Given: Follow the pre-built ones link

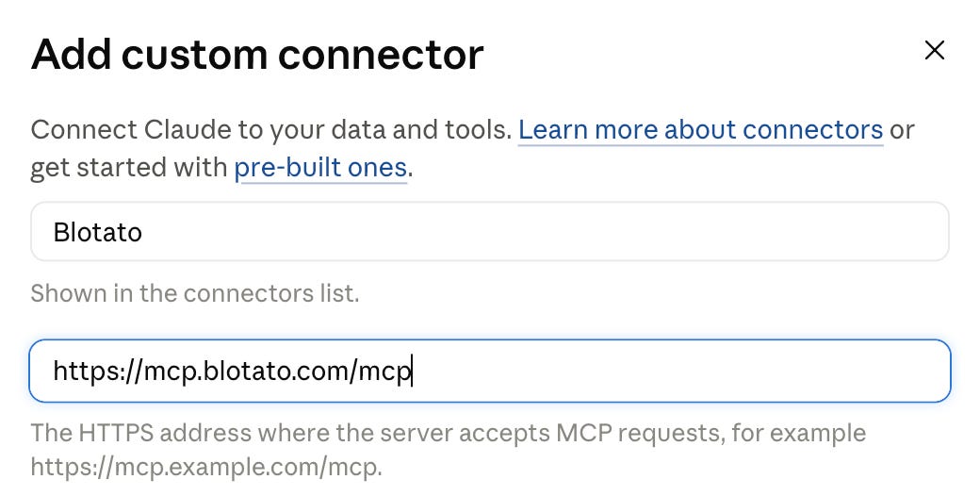Looking at the screenshot, I should [320, 167].
